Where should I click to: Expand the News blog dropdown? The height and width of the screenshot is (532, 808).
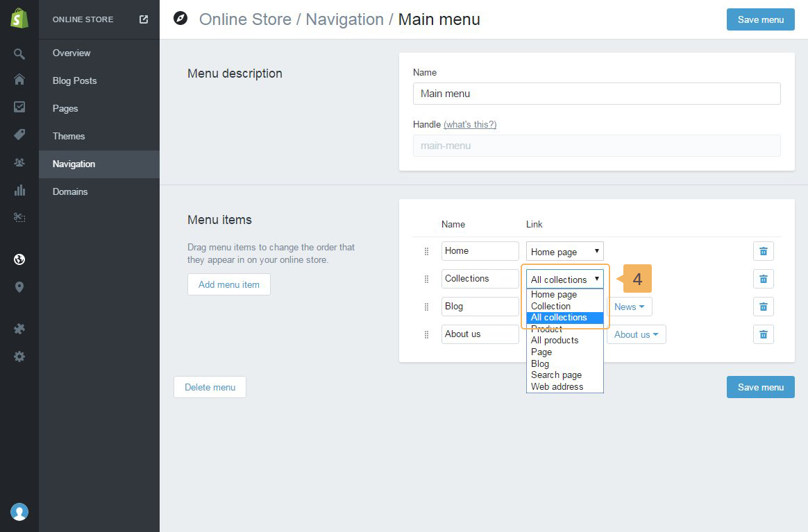tap(630, 307)
